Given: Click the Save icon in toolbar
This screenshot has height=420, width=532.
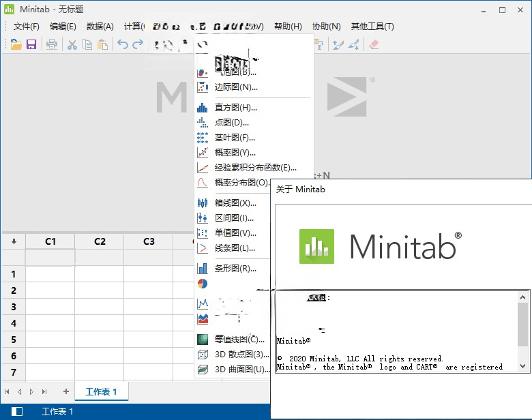Looking at the screenshot, I should point(31,44).
